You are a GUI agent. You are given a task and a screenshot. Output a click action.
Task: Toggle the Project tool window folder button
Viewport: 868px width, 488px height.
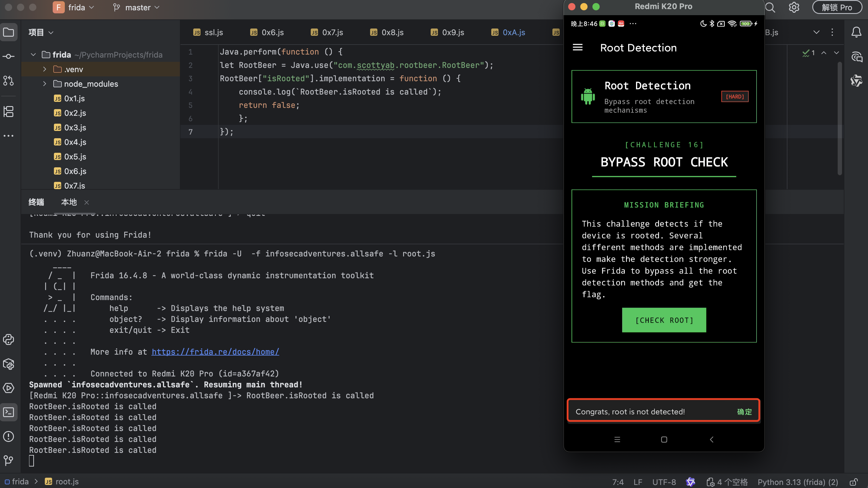[8, 32]
